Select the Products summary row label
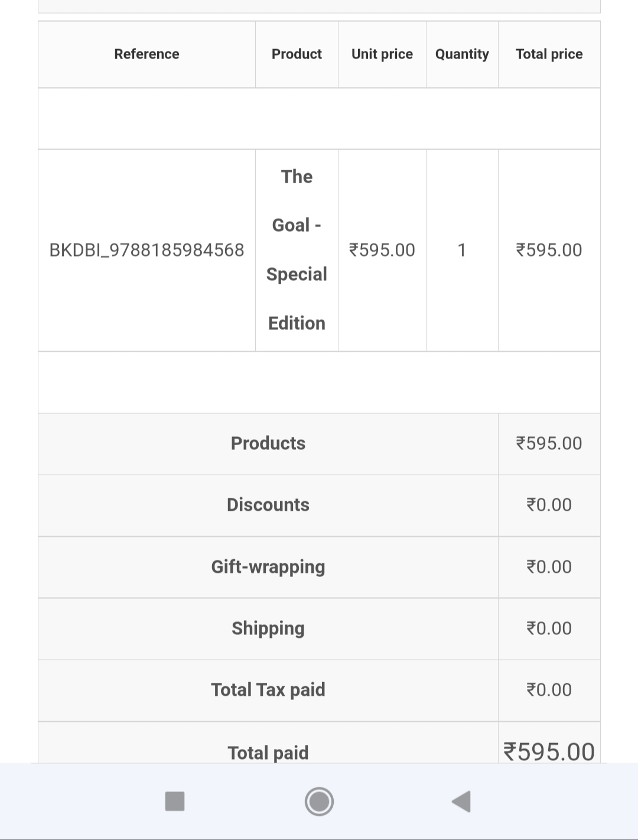This screenshot has height=840, width=638. (x=268, y=443)
